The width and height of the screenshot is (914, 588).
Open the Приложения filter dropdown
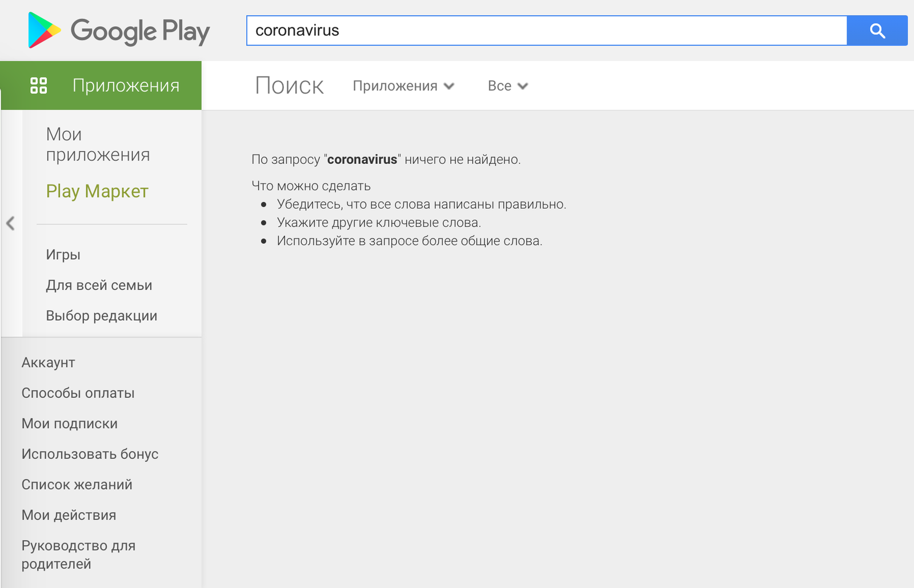[403, 86]
